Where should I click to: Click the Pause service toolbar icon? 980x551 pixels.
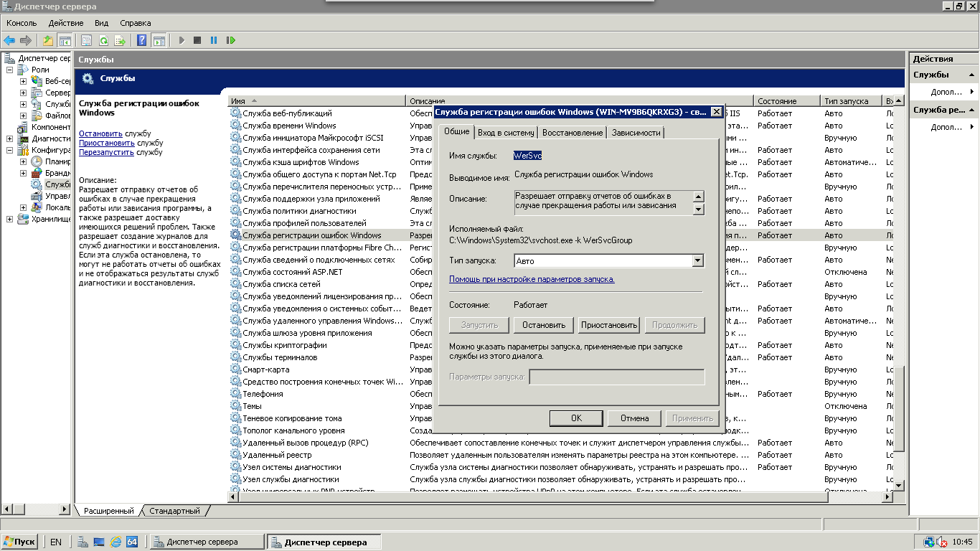[214, 40]
